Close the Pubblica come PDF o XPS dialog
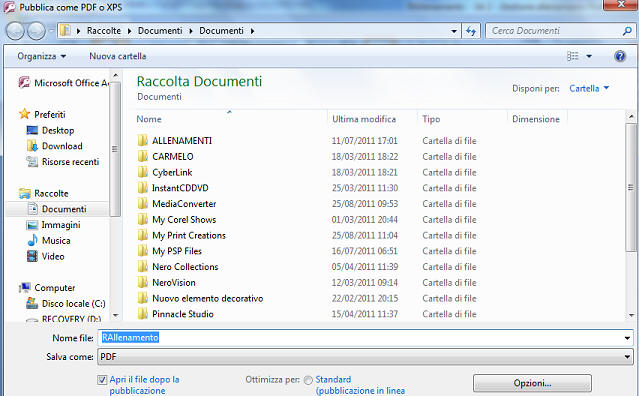639x396 pixels. (621, 4)
